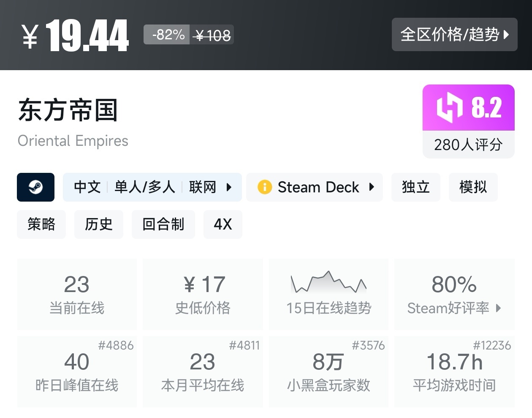Image resolution: width=532 pixels, height=418 pixels.
Task: Select the 4X genre tag
Action: [223, 224]
